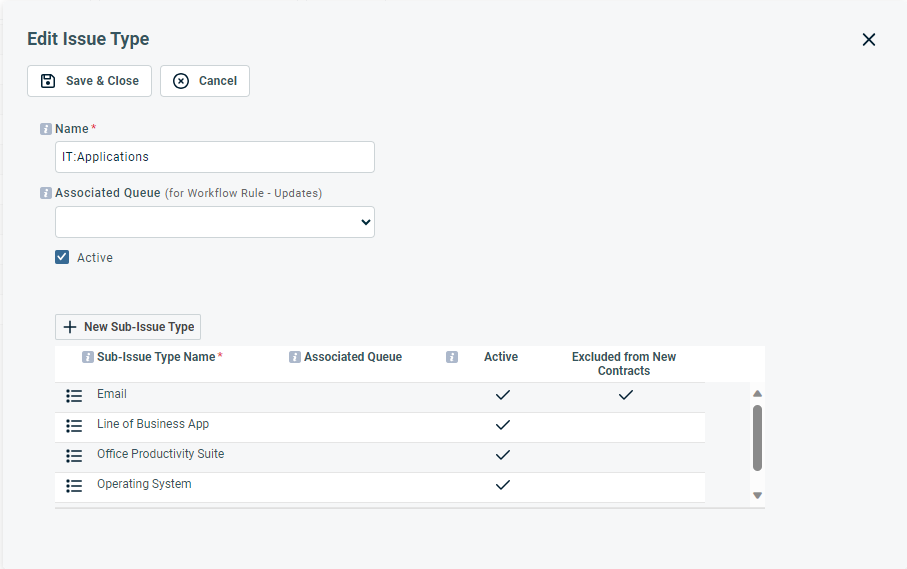Click the Cancel button

click(x=205, y=81)
